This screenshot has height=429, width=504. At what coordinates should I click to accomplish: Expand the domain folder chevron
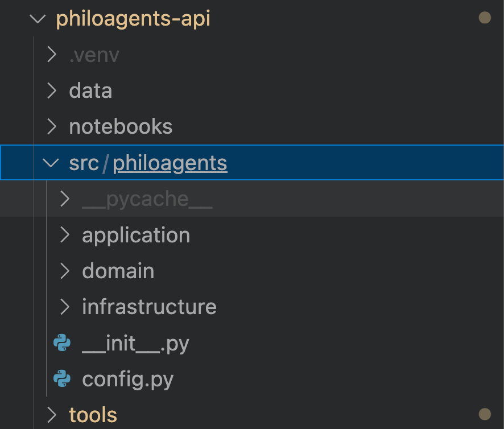65,271
